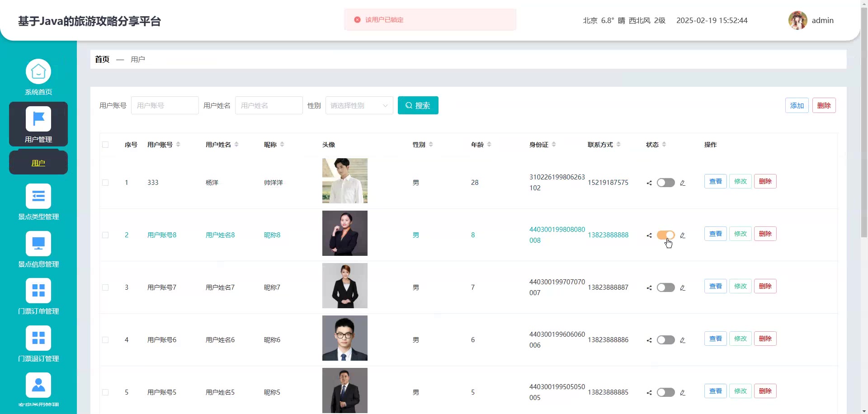This screenshot has width=868, height=414.
Task: Check the row checkbox for 用户账号8
Action: coord(105,235)
